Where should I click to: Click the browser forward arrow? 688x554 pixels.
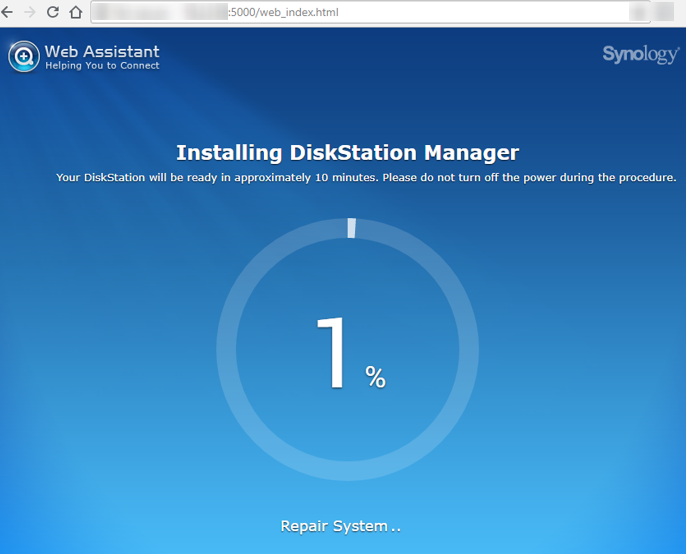(30, 12)
